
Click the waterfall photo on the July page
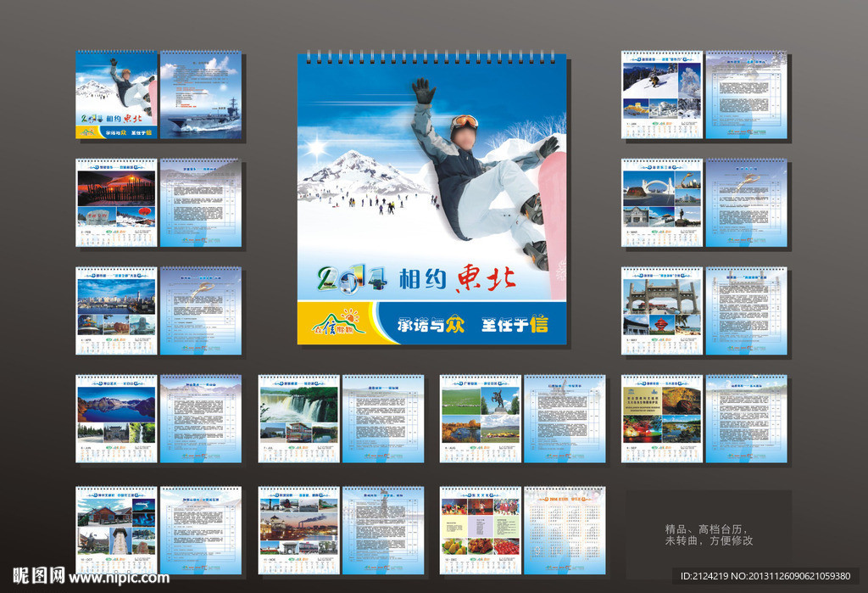[299, 406]
